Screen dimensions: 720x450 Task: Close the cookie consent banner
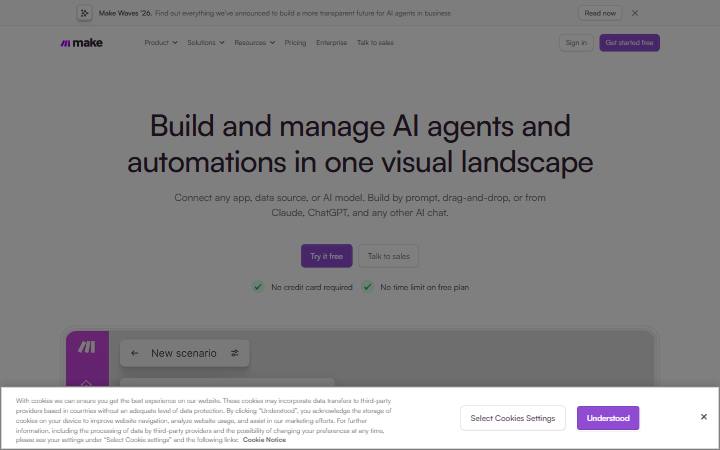pyautogui.click(x=703, y=416)
